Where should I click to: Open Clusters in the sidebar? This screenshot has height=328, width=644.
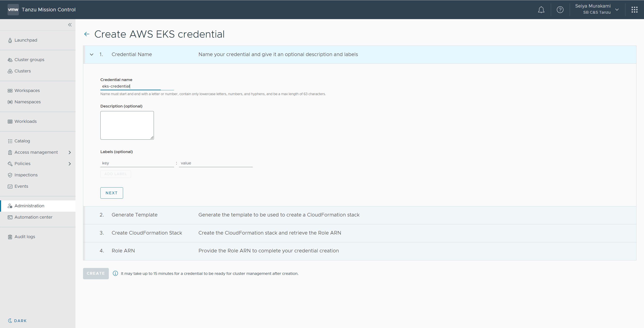(22, 71)
